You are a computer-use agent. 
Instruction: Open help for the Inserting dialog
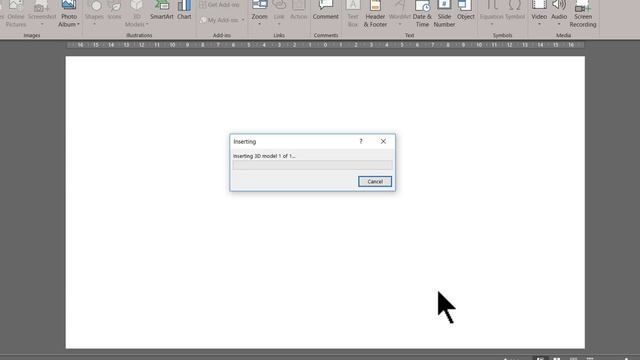pos(361,141)
